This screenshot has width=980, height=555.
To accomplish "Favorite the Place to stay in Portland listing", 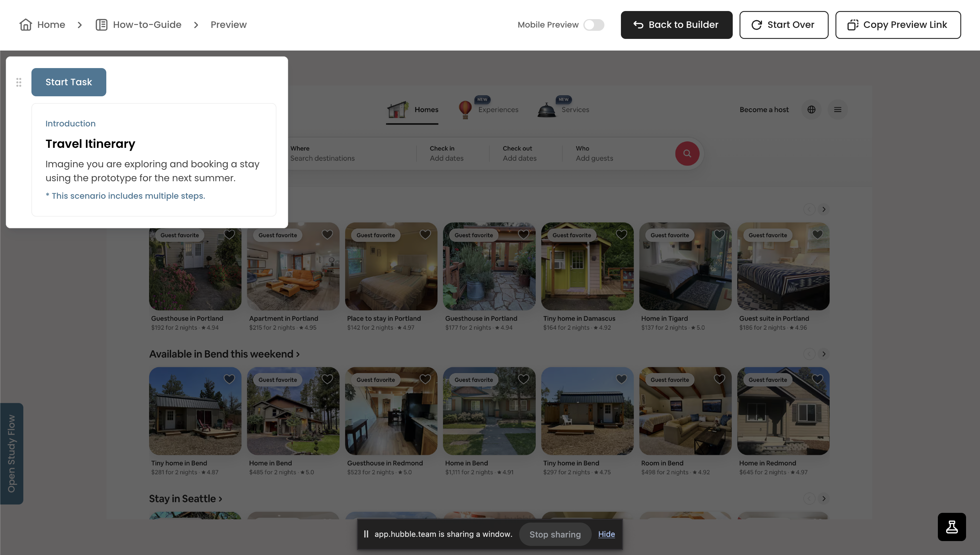I will click(425, 234).
